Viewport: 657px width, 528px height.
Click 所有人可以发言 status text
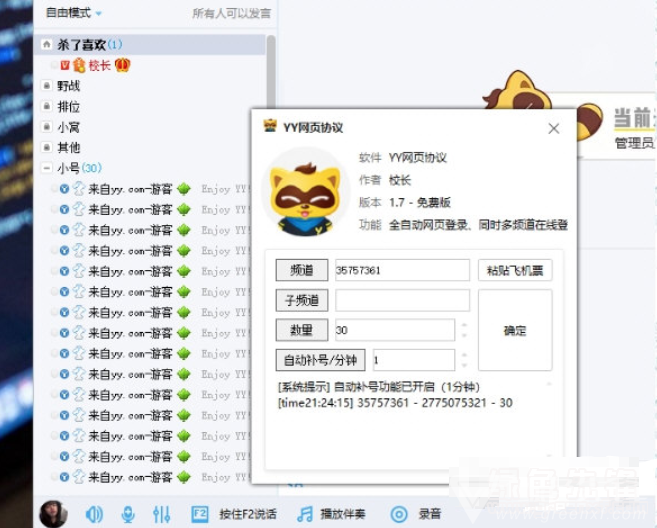[231, 13]
